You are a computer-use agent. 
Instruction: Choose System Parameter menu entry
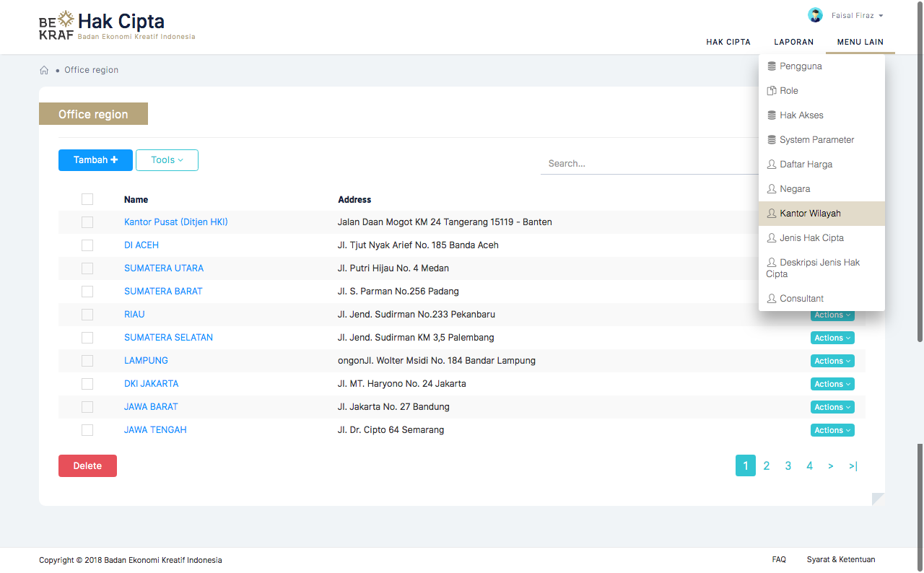pyautogui.click(x=821, y=140)
